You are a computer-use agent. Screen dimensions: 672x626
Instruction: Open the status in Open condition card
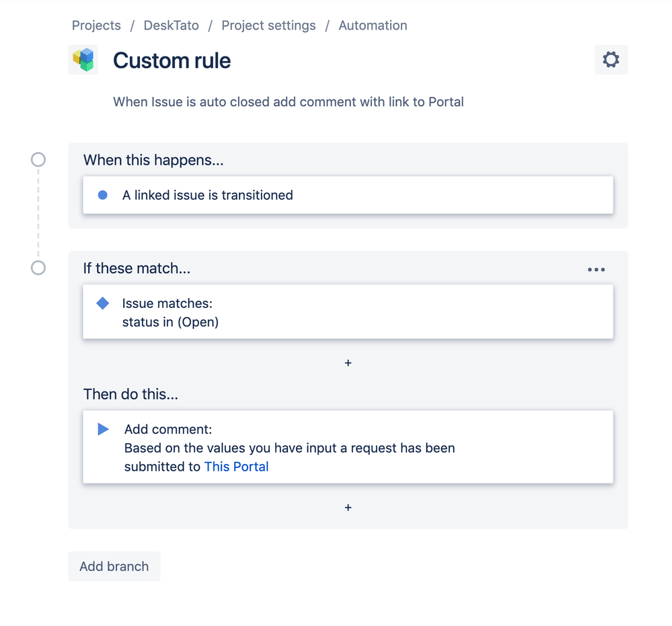pos(348,311)
